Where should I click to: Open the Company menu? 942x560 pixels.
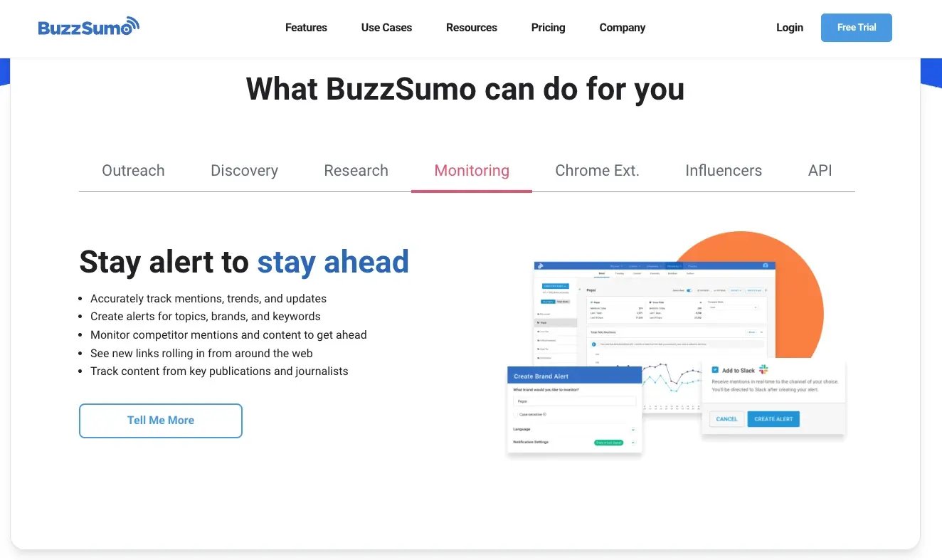[x=623, y=28]
